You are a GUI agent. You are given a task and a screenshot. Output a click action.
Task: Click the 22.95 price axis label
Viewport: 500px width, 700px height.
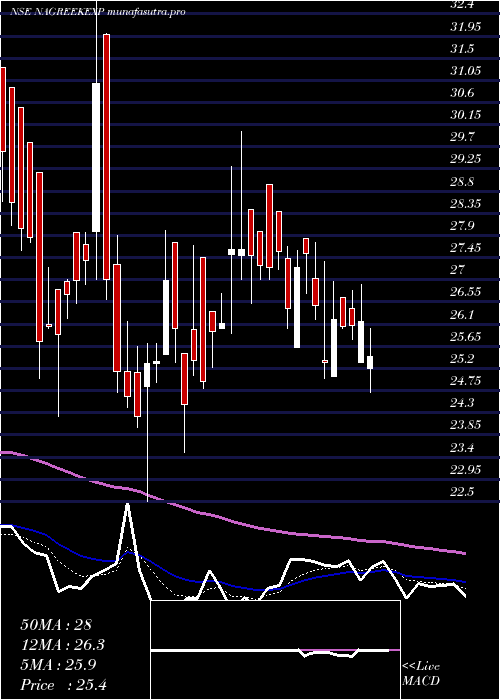[466, 469]
